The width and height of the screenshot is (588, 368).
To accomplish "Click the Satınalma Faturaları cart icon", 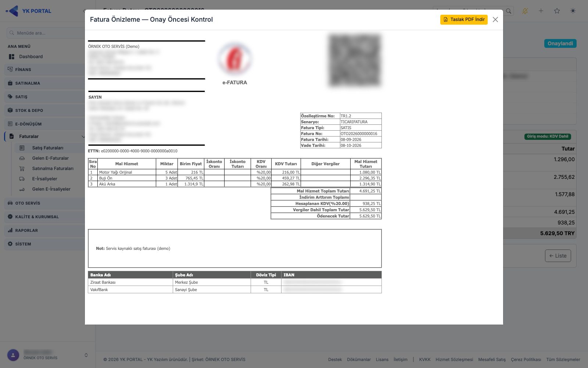I will click(x=22, y=169).
